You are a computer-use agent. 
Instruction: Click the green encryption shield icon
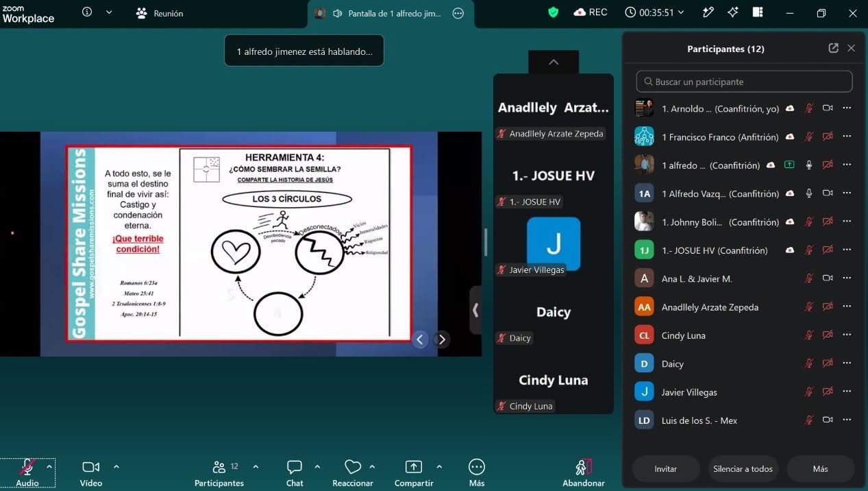coord(554,12)
